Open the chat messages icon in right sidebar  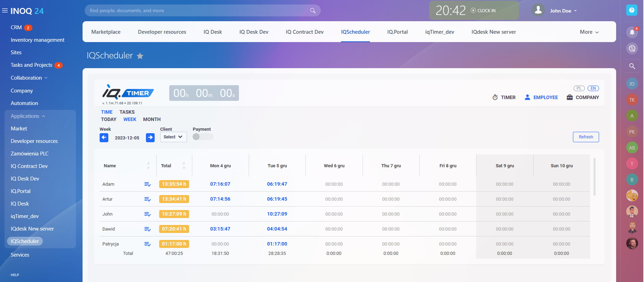[x=632, y=48]
